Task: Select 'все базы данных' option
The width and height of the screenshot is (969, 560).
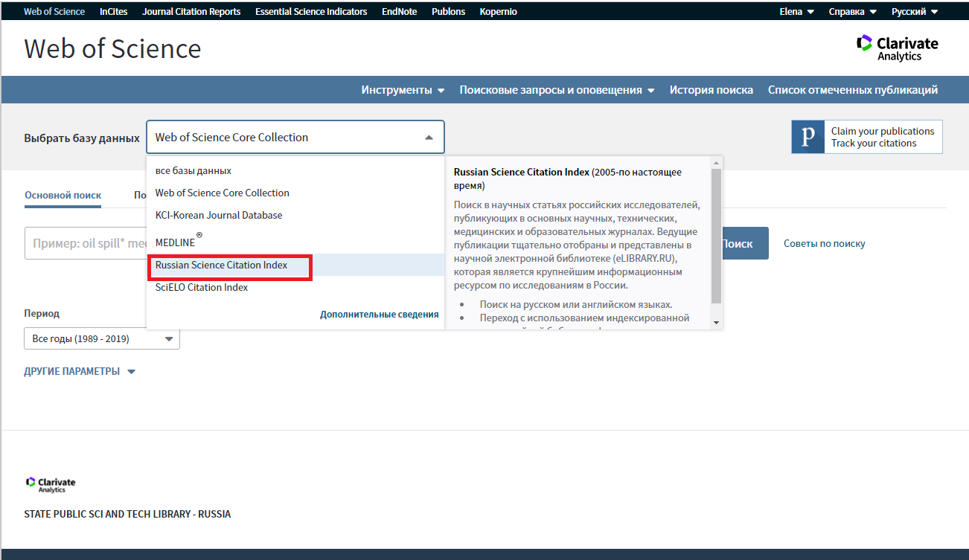Action: 193,171
